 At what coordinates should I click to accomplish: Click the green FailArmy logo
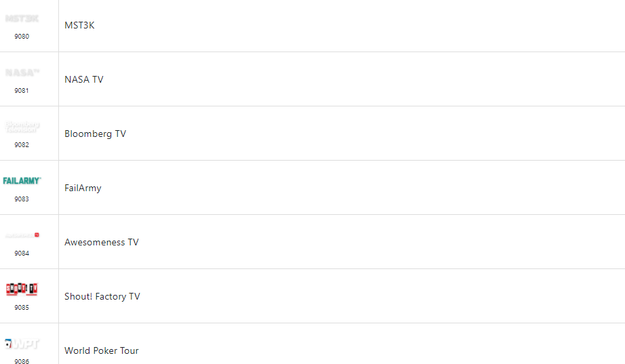click(x=22, y=181)
